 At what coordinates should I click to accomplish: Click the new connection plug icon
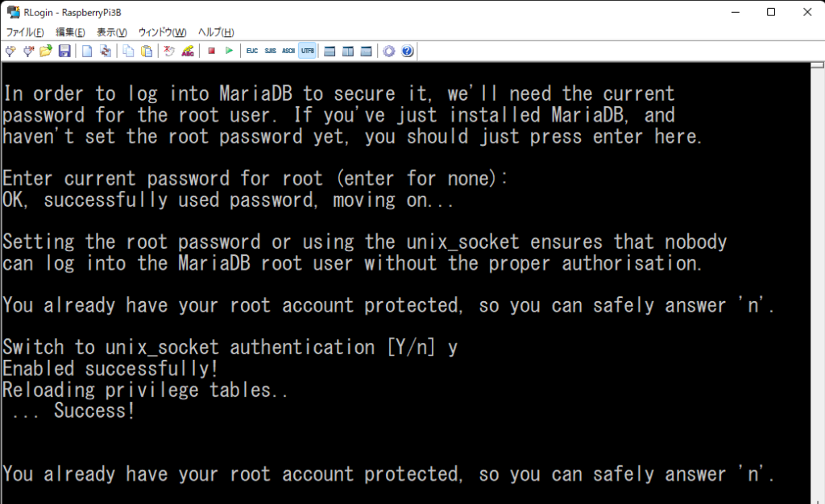(x=10, y=51)
